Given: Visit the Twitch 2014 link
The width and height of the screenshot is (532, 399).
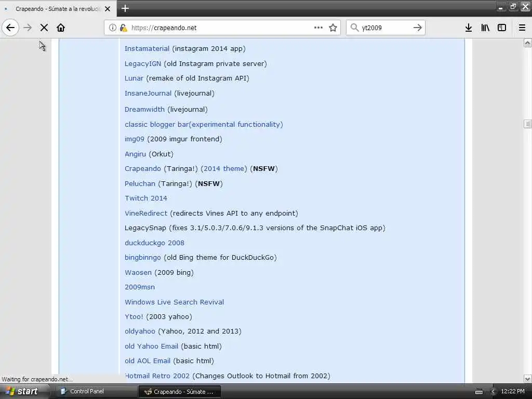Looking at the screenshot, I should (x=146, y=198).
